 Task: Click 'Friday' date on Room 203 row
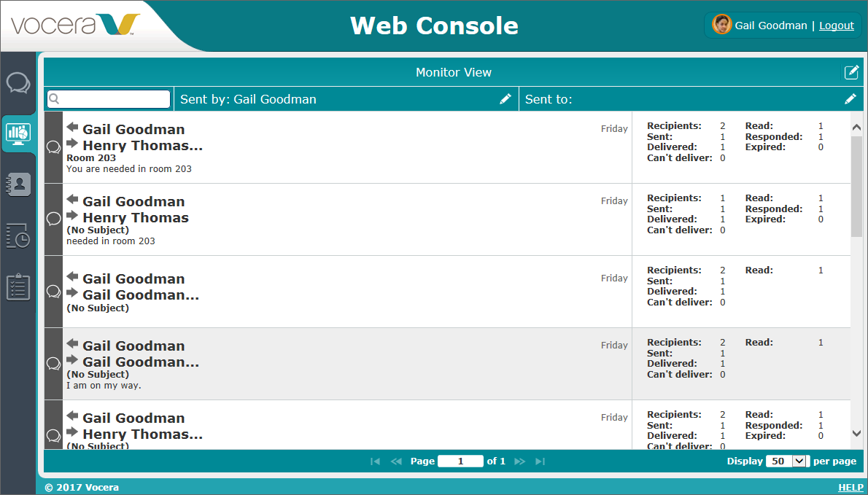tap(614, 129)
